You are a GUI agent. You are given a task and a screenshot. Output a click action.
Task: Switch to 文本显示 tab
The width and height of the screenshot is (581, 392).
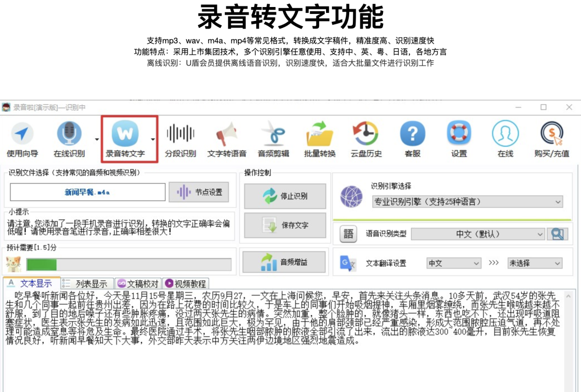point(31,283)
